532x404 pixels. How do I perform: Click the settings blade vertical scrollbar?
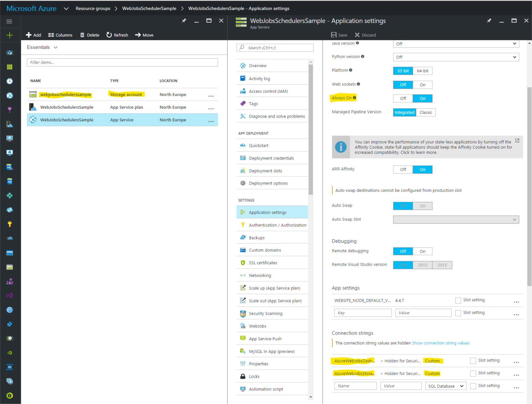tap(529, 187)
